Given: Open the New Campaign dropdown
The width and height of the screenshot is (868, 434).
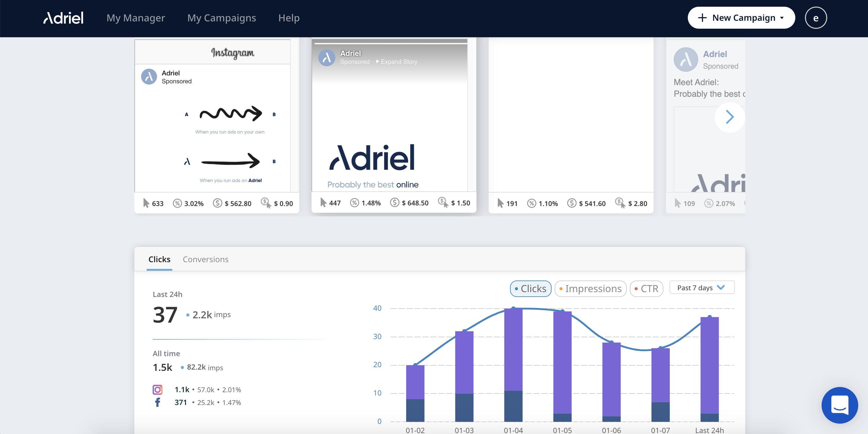Looking at the screenshot, I should click(x=741, y=18).
